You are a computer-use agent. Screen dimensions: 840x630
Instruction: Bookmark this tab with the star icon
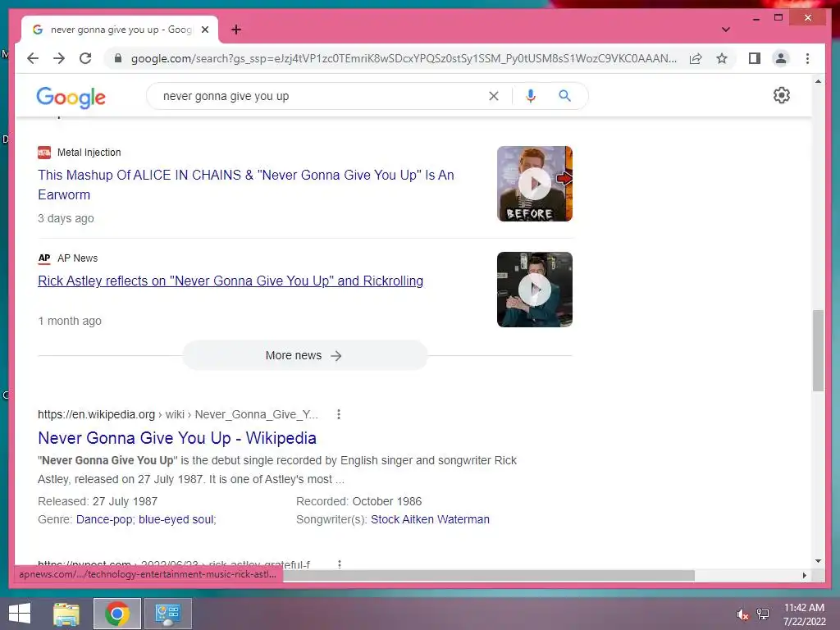click(722, 58)
